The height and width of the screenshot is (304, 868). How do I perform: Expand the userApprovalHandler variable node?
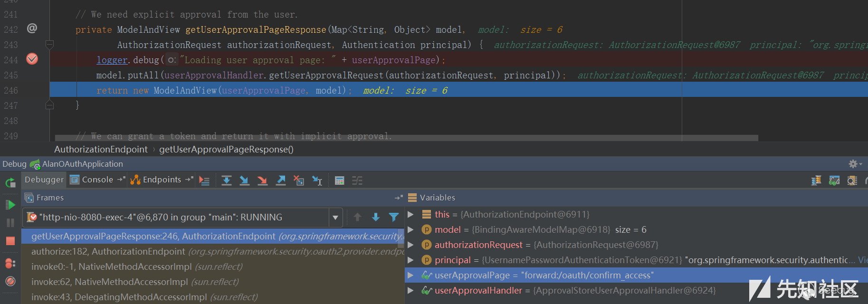410,290
